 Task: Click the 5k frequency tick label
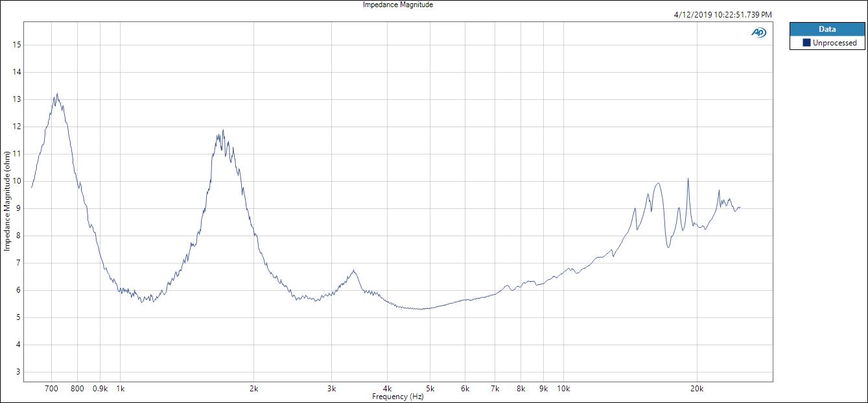tap(430, 389)
